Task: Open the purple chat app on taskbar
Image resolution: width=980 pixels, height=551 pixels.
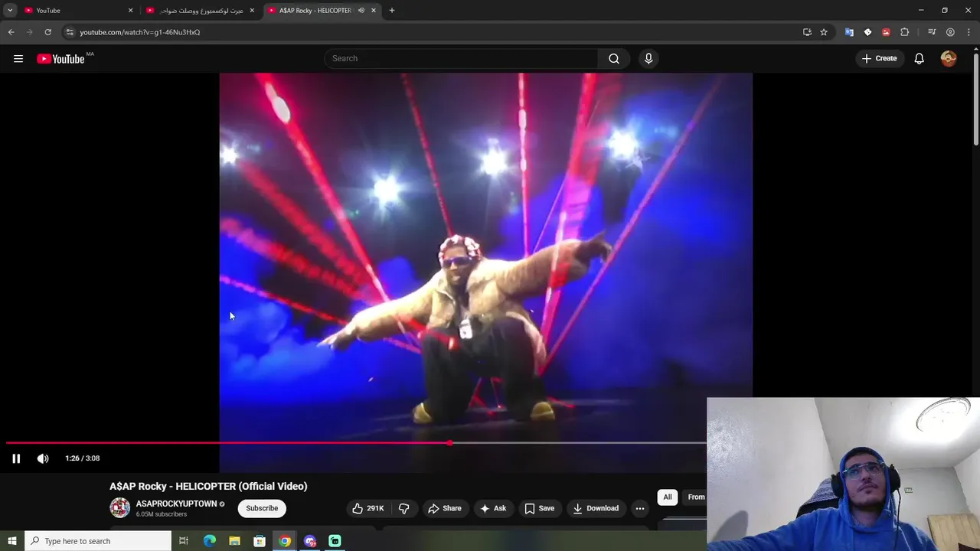Action: click(x=310, y=541)
